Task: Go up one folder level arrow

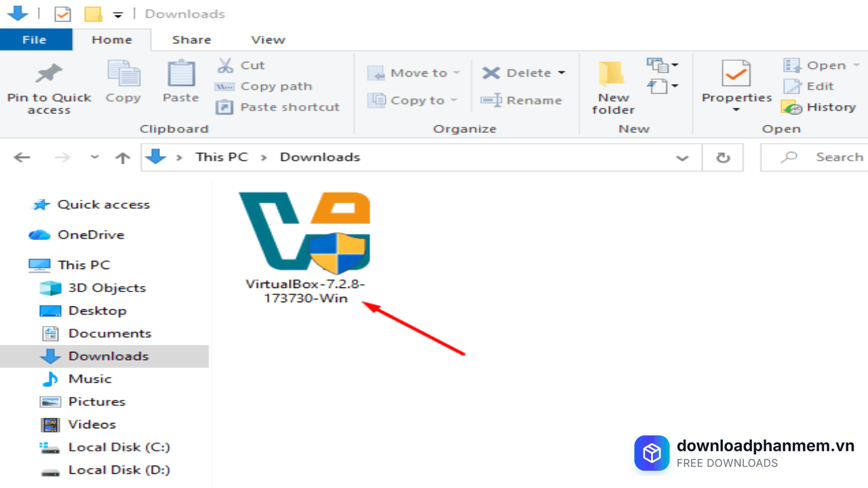Action: point(122,157)
